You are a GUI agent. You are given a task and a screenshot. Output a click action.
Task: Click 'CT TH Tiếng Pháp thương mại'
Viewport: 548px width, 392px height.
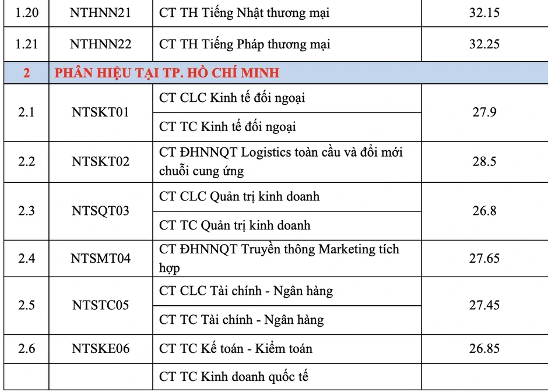(x=244, y=45)
